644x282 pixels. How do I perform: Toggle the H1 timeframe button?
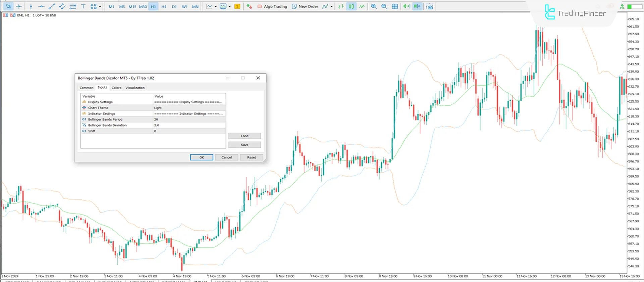click(153, 7)
